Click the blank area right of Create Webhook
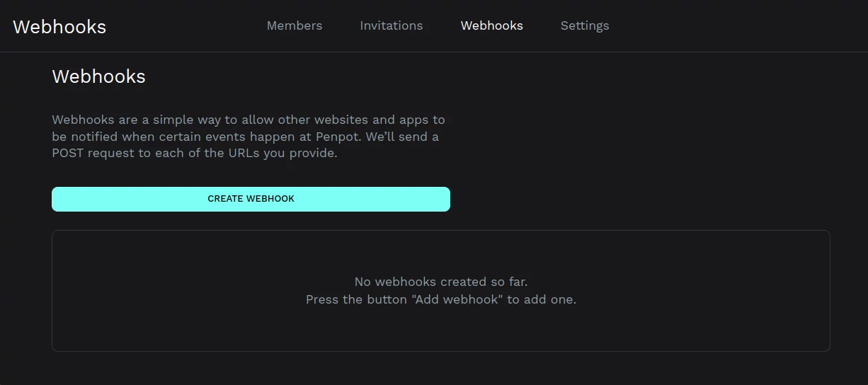 click(x=637, y=199)
